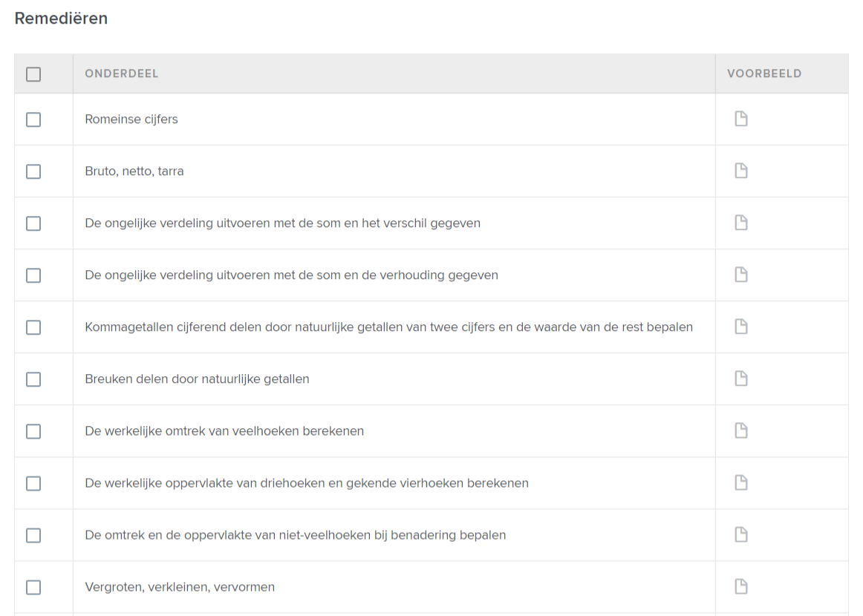Click the ONDERDEEL column header
863x616 pixels.
(x=122, y=73)
